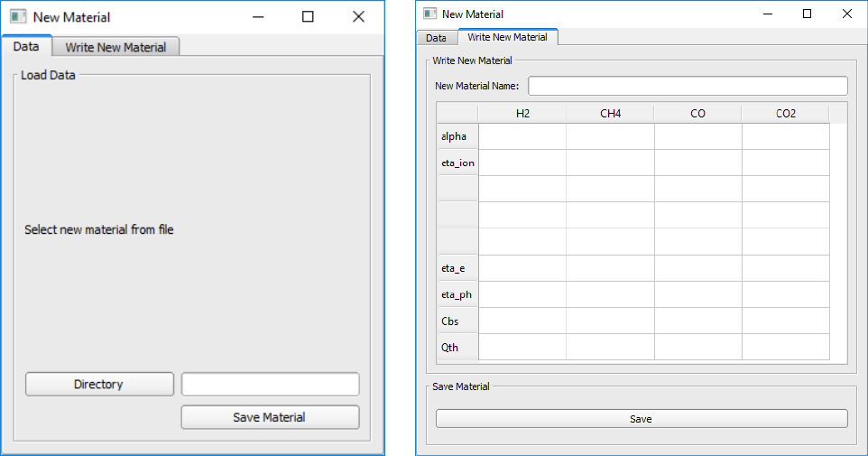The height and width of the screenshot is (456, 868).
Task: Click the Save Material button
Action: pos(270,417)
